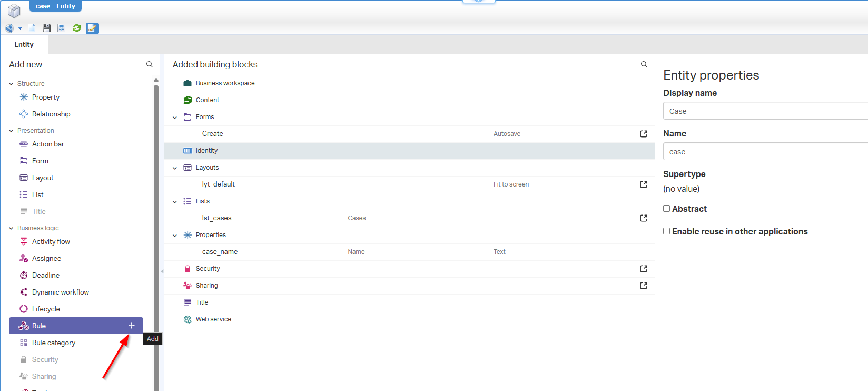This screenshot has height=391, width=868.
Task: Click the Assignee icon
Action: pos(24,258)
